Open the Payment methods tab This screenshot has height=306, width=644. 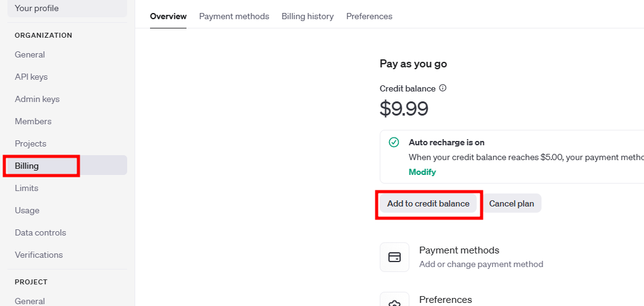[x=234, y=16]
